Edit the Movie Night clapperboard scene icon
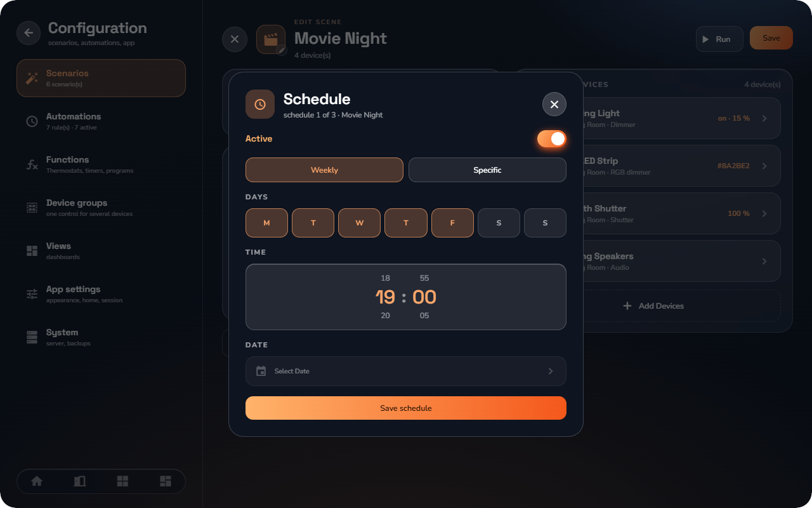 [x=271, y=39]
